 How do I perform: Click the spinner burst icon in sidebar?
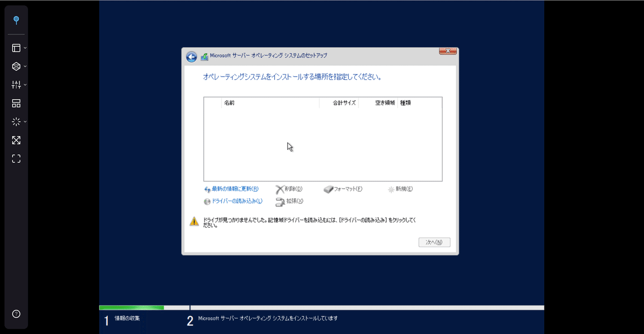(16, 122)
